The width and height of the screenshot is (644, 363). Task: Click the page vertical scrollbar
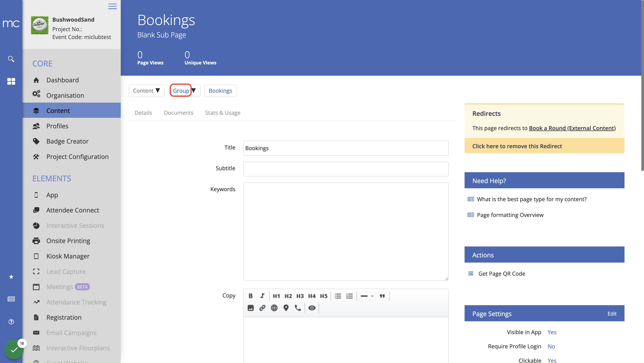(x=642, y=86)
